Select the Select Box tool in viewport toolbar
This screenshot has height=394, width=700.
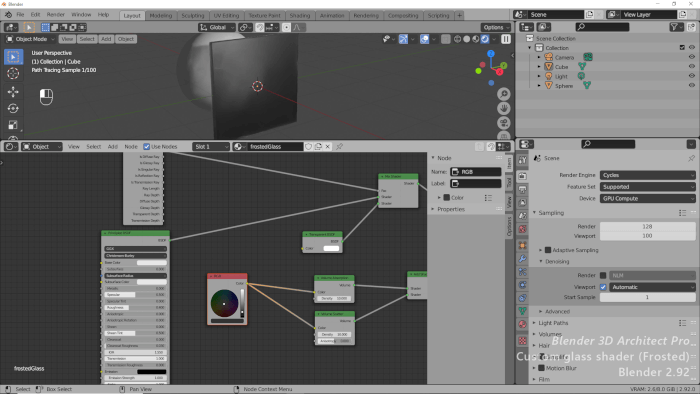(13, 57)
